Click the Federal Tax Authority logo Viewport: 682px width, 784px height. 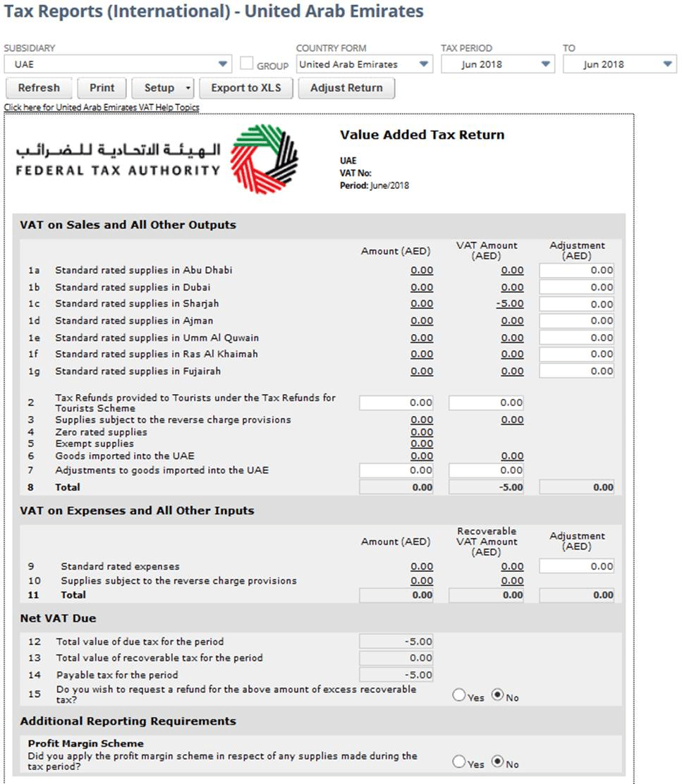point(157,159)
